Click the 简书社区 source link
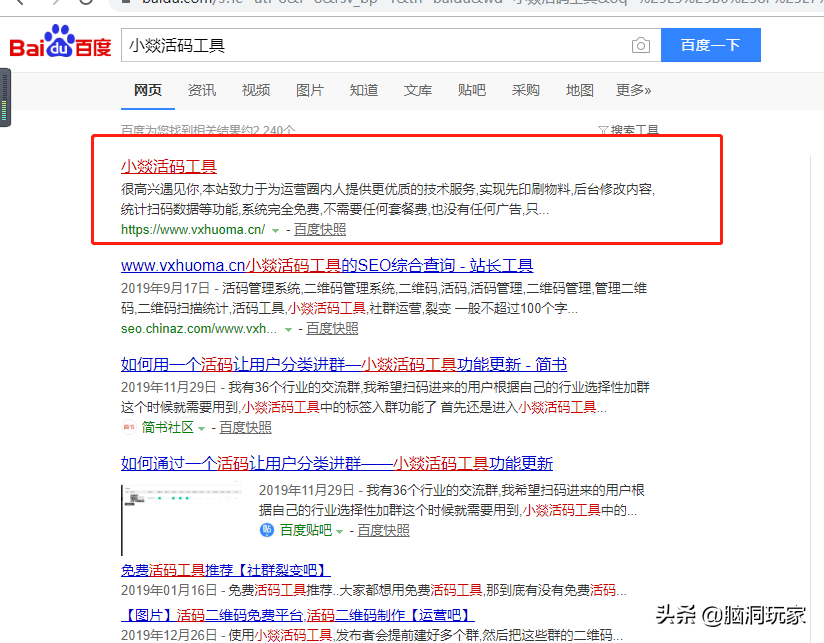The width and height of the screenshot is (824, 643). [168, 428]
